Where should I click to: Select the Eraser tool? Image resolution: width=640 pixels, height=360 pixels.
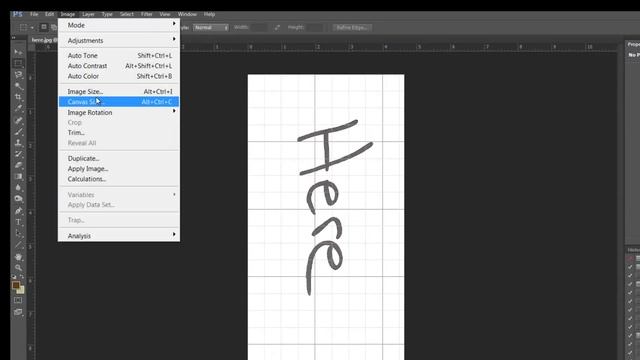click(18, 165)
